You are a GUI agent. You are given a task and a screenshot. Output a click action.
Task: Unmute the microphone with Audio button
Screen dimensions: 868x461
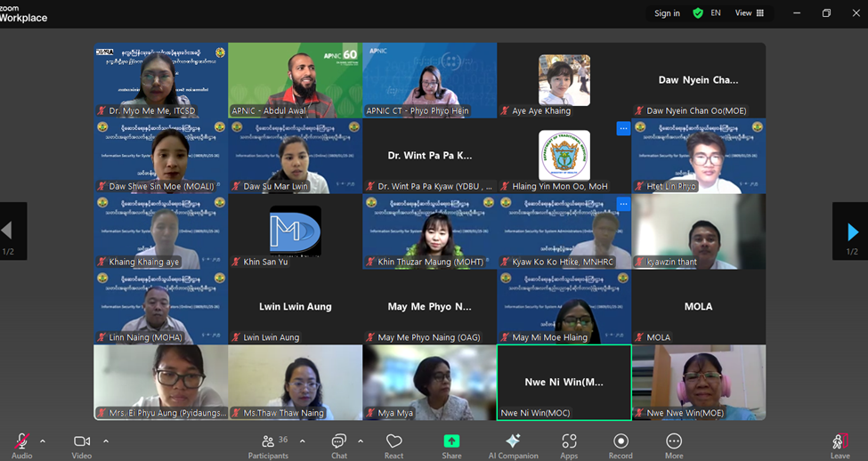point(21,443)
